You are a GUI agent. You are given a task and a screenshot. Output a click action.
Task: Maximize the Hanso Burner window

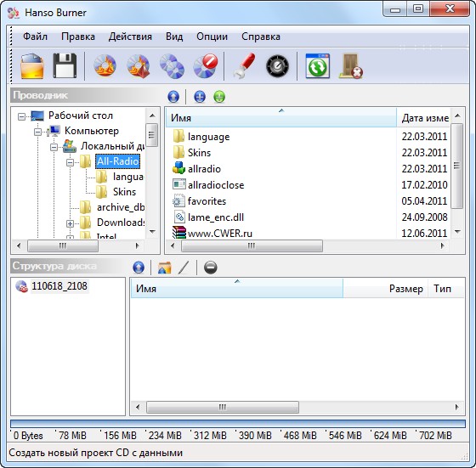click(418, 8)
